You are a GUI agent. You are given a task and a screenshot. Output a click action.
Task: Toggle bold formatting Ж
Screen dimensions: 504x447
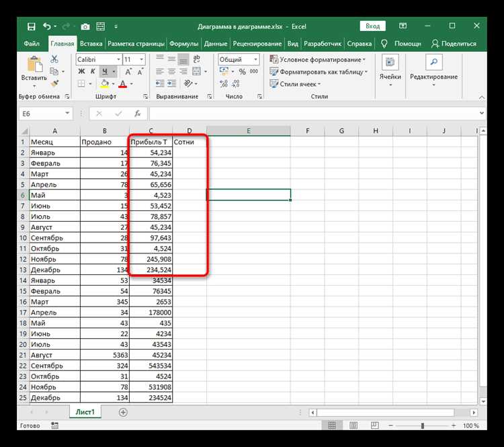[x=81, y=71]
